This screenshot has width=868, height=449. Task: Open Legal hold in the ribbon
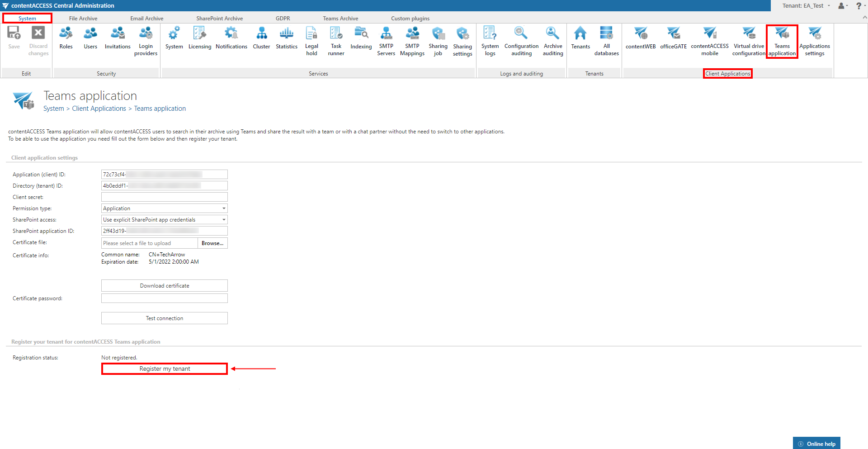pos(311,41)
